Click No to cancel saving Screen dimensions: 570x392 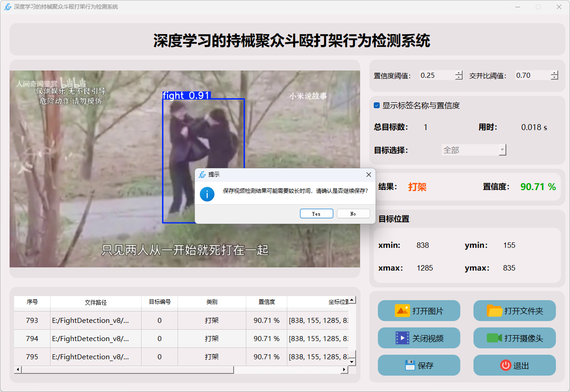coord(353,214)
